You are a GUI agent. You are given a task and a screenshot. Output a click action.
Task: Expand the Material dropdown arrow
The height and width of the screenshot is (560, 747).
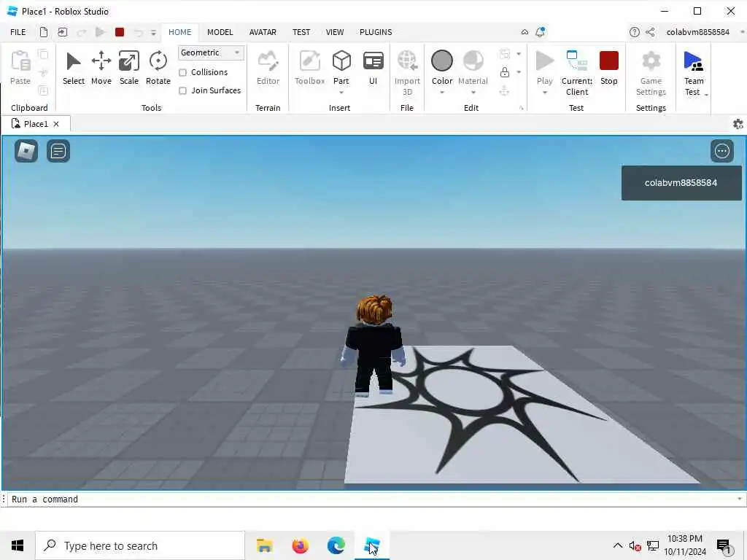point(473,93)
